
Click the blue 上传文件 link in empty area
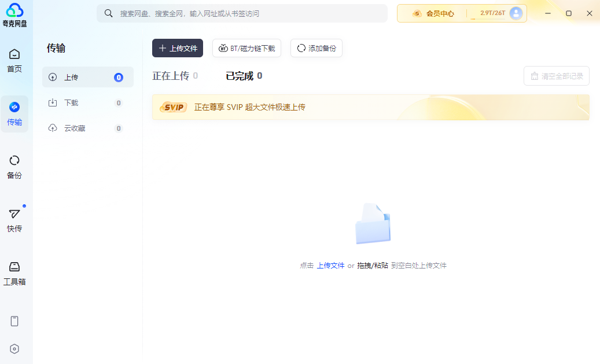coord(330,266)
